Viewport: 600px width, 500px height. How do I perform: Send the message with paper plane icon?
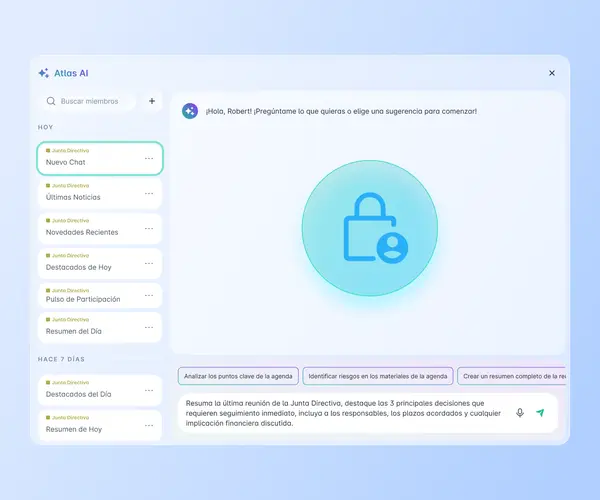tap(540, 413)
